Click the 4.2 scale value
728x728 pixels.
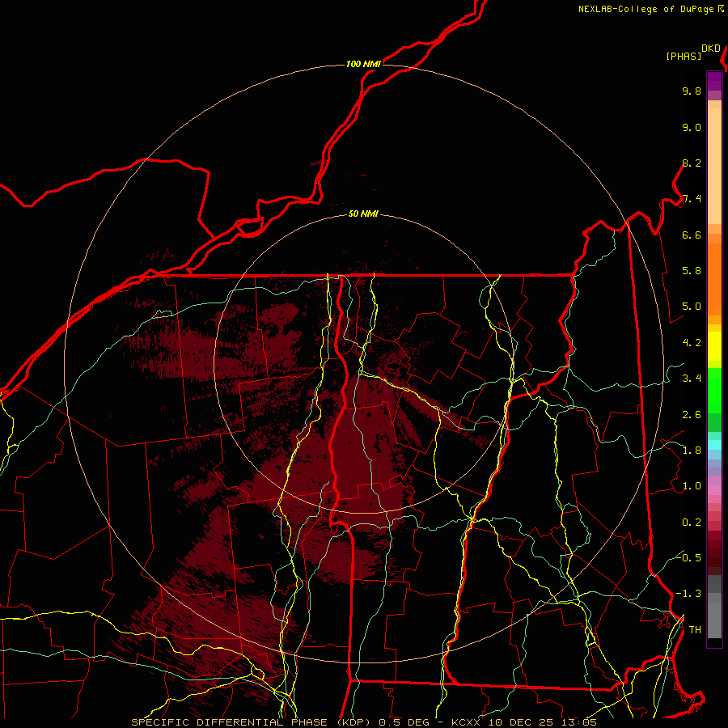692,343
